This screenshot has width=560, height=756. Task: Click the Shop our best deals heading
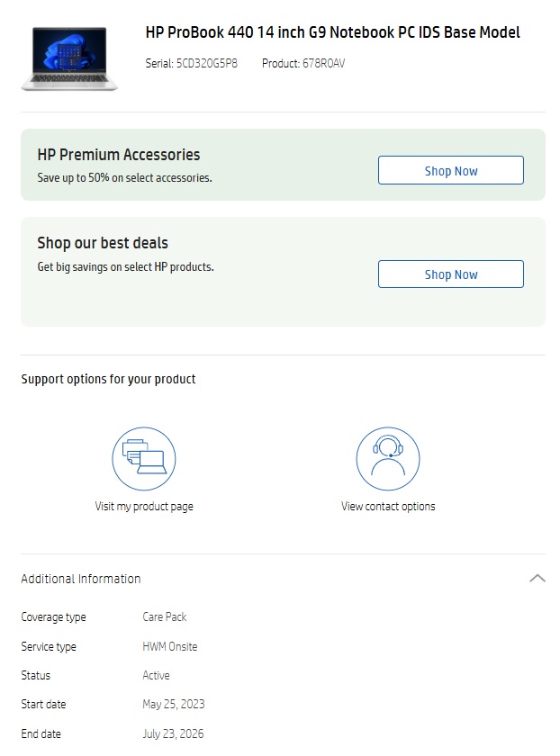click(103, 243)
